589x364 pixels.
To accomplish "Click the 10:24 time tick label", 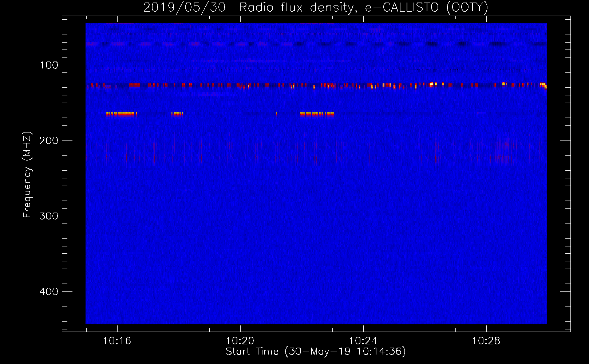I will pyautogui.click(x=363, y=341).
